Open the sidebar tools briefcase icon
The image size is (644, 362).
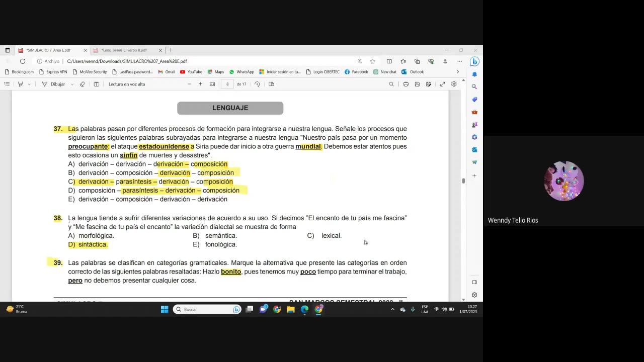pyautogui.click(x=474, y=112)
